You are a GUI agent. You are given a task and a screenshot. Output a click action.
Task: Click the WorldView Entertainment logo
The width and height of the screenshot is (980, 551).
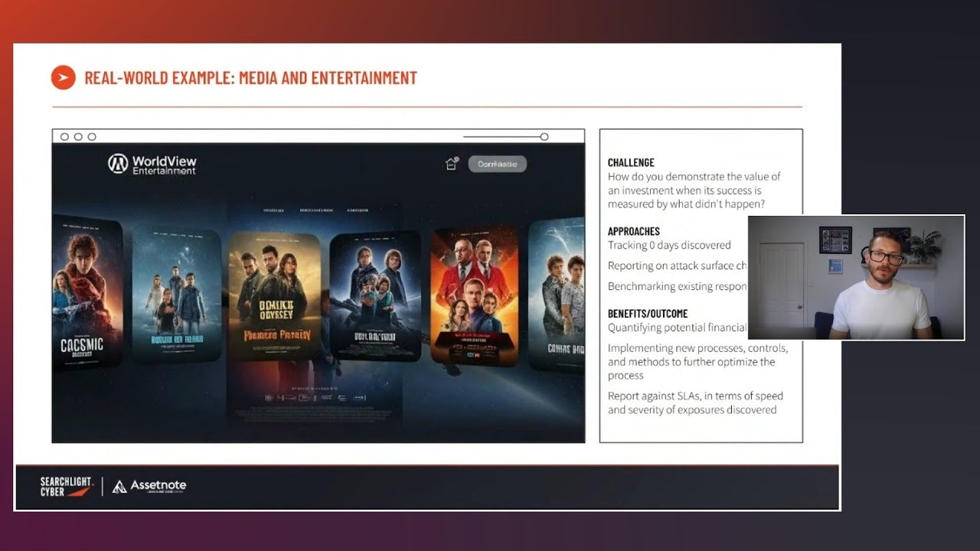[x=152, y=164]
